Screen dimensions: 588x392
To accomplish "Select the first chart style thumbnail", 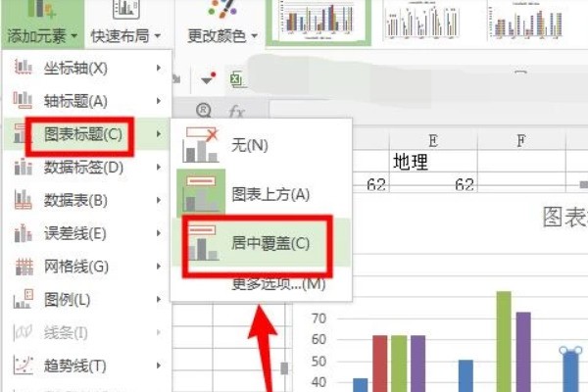I will [x=318, y=21].
